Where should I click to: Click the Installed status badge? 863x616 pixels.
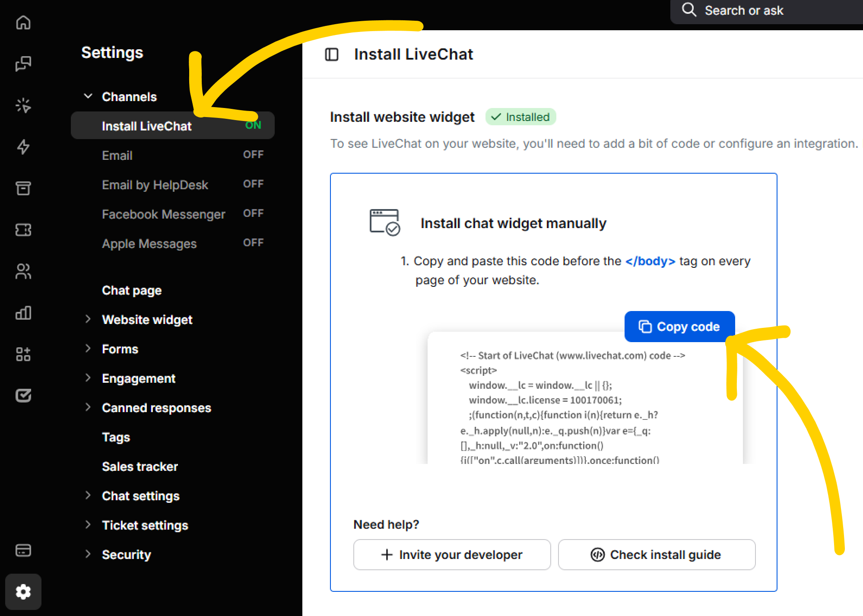point(520,117)
